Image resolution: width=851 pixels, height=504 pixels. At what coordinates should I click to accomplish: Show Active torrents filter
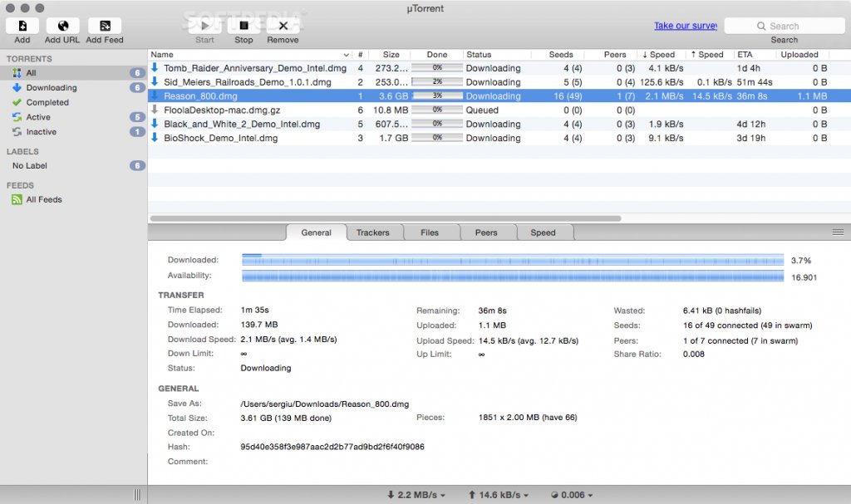[x=74, y=116]
